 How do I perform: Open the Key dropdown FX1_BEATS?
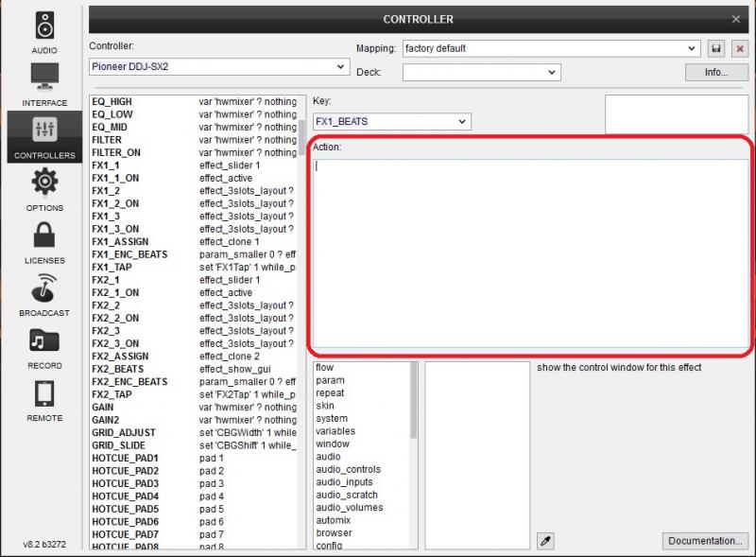coord(391,121)
